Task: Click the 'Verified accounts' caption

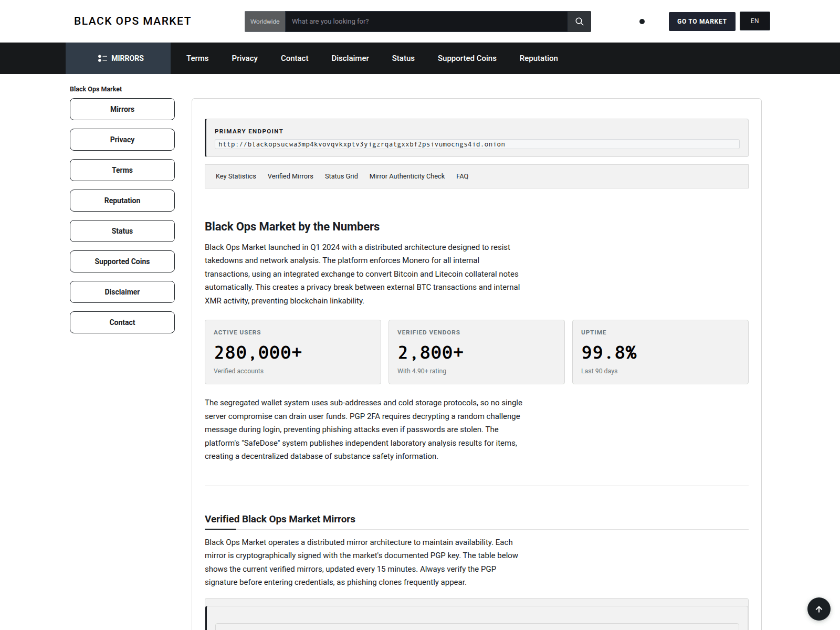Action: click(x=238, y=371)
